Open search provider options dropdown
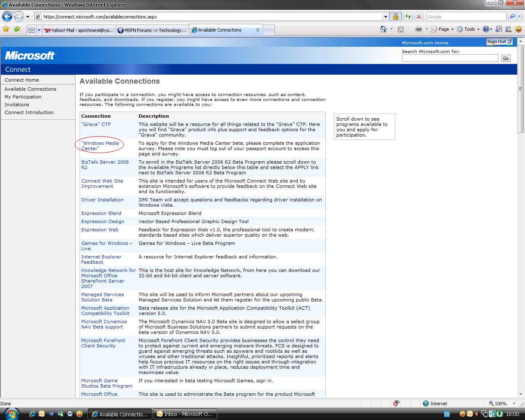This screenshot has height=420, width=525. 520,17
